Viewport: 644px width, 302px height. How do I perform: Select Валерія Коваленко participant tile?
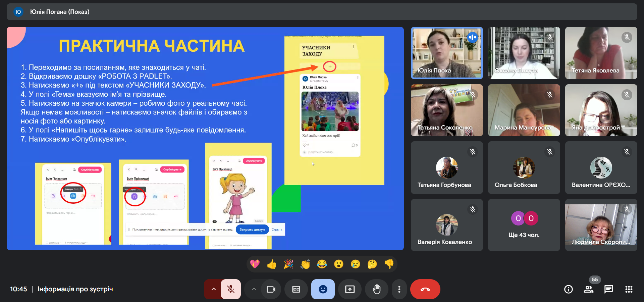click(447, 225)
